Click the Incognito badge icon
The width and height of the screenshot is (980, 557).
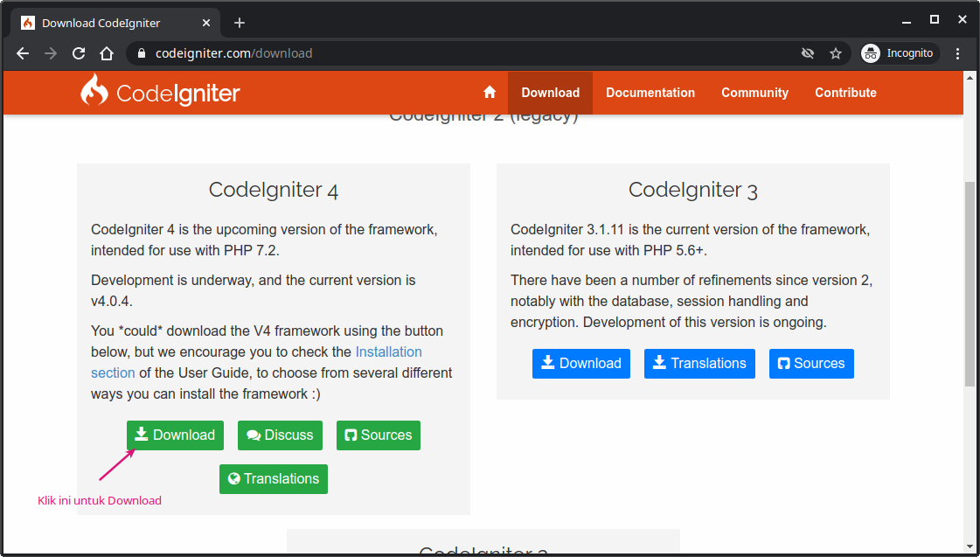coord(871,53)
